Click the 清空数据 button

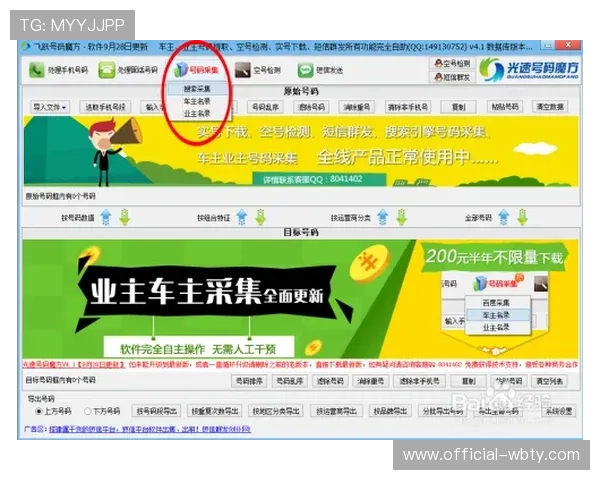tap(550, 107)
